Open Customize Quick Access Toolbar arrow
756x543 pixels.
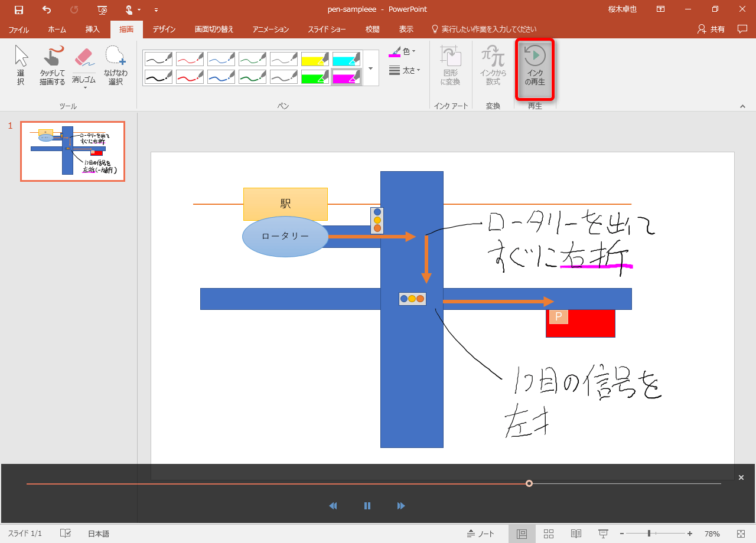156,10
